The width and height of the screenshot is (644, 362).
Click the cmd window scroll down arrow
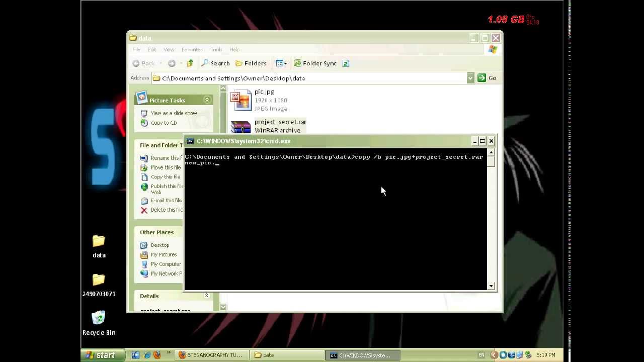click(491, 286)
